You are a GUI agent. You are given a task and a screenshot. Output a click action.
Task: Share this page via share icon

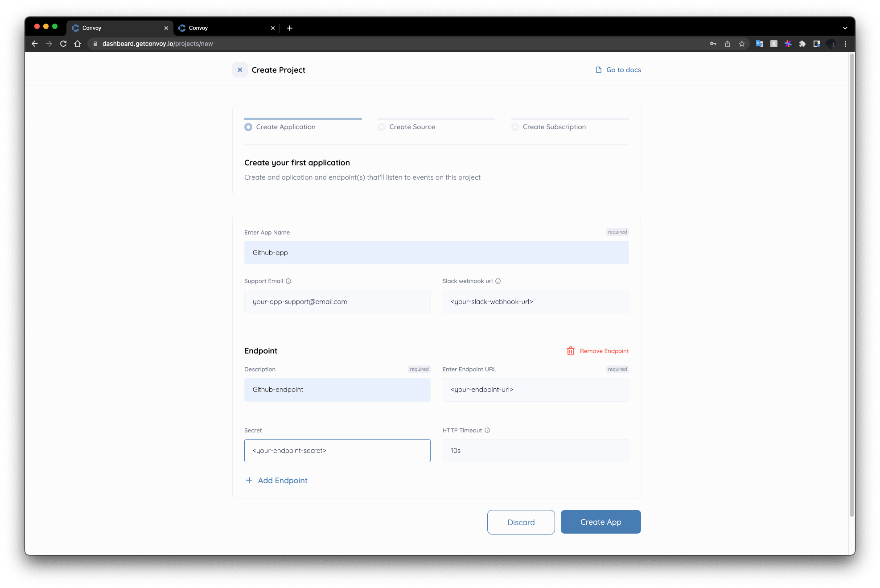point(728,44)
